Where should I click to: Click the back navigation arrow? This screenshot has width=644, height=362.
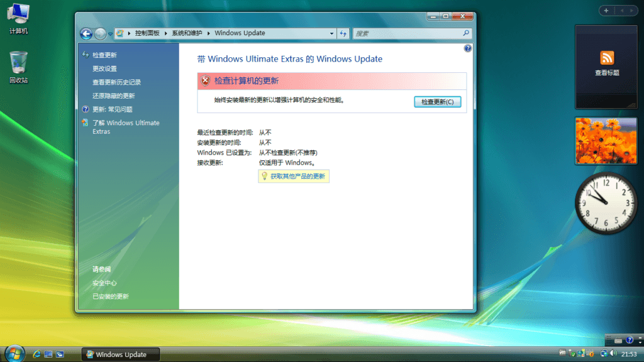(86, 33)
